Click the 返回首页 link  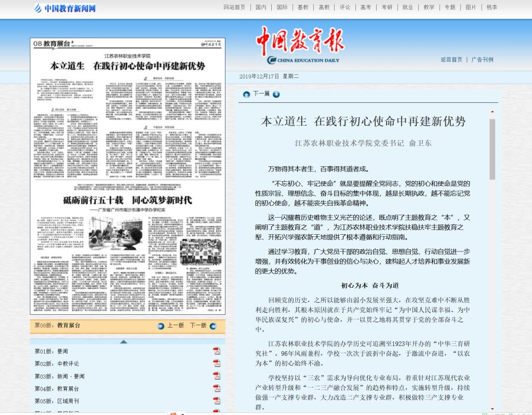click(x=451, y=60)
